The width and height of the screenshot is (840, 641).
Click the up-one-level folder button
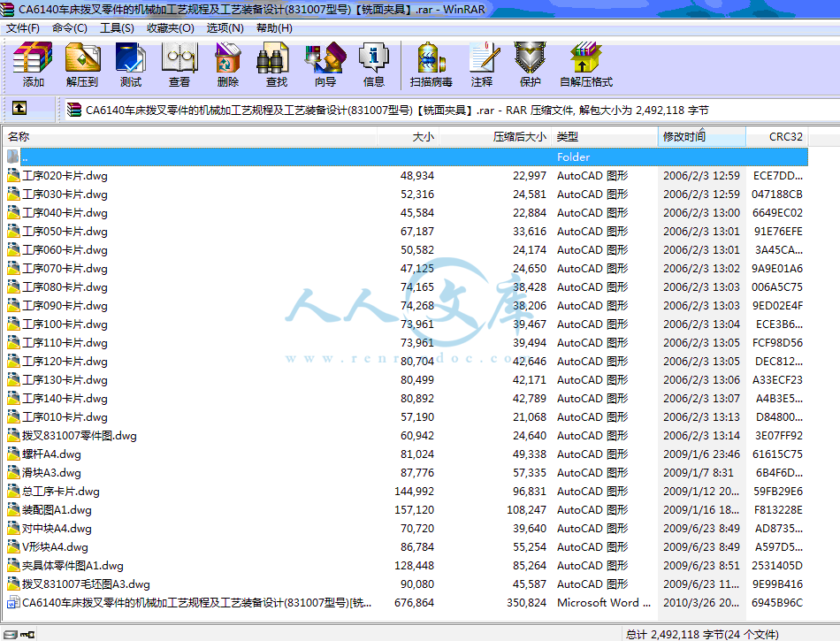pyautogui.click(x=19, y=108)
